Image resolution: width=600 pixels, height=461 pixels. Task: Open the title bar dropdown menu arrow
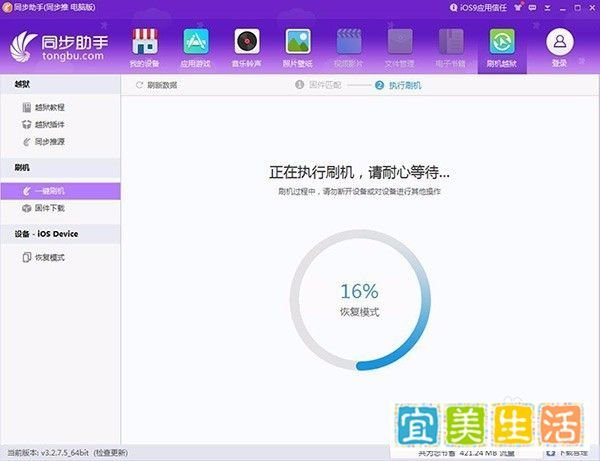click(548, 8)
